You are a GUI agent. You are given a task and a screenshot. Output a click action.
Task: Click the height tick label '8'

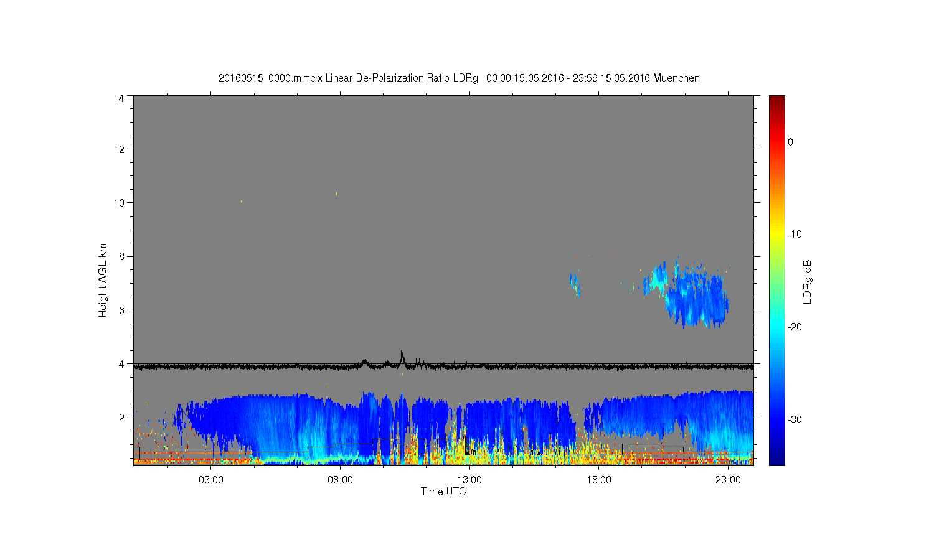point(121,256)
